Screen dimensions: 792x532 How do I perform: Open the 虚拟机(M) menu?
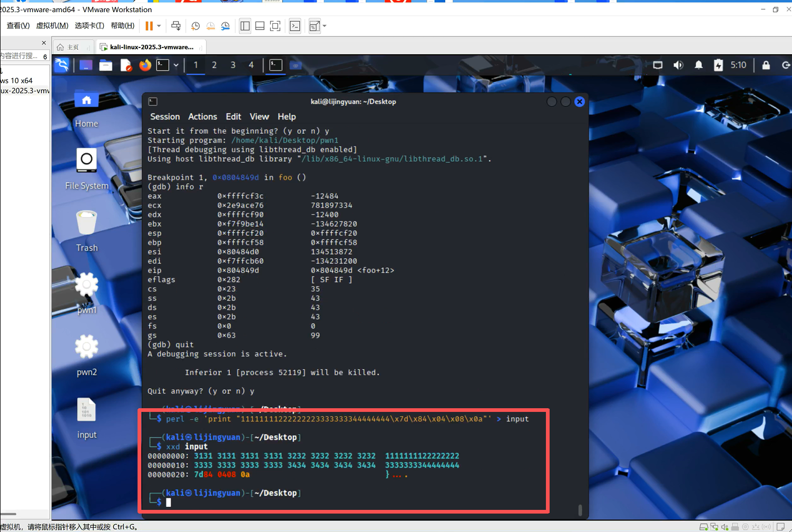(x=52, y=25)
